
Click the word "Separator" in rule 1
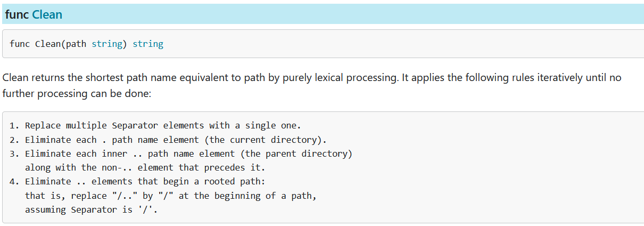(x=135, y=126)
